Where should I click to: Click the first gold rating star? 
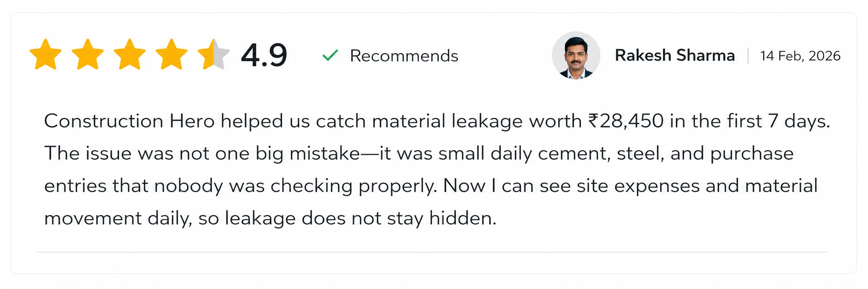[46, 55]
